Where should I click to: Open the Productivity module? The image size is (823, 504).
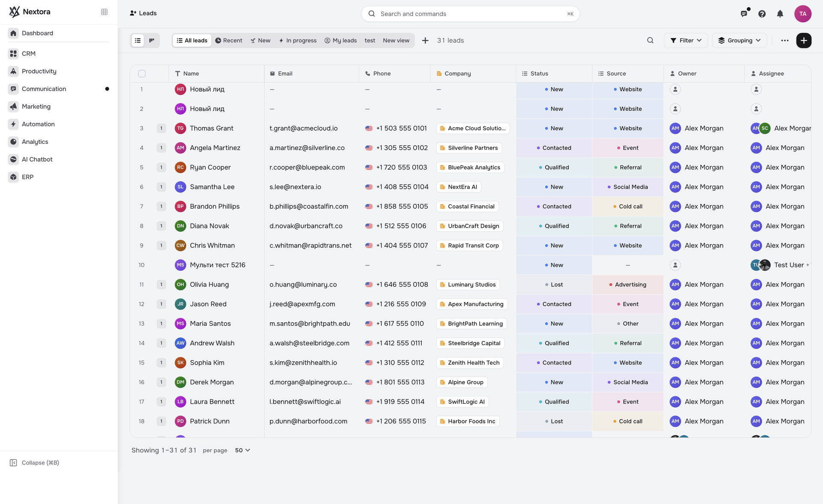59,71
